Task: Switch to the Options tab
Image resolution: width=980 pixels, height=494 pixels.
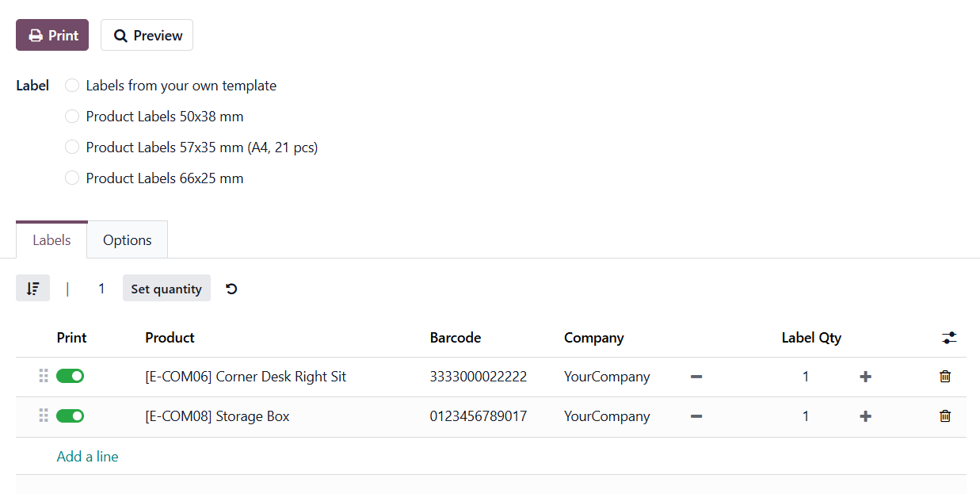Action: pos(128,240)
